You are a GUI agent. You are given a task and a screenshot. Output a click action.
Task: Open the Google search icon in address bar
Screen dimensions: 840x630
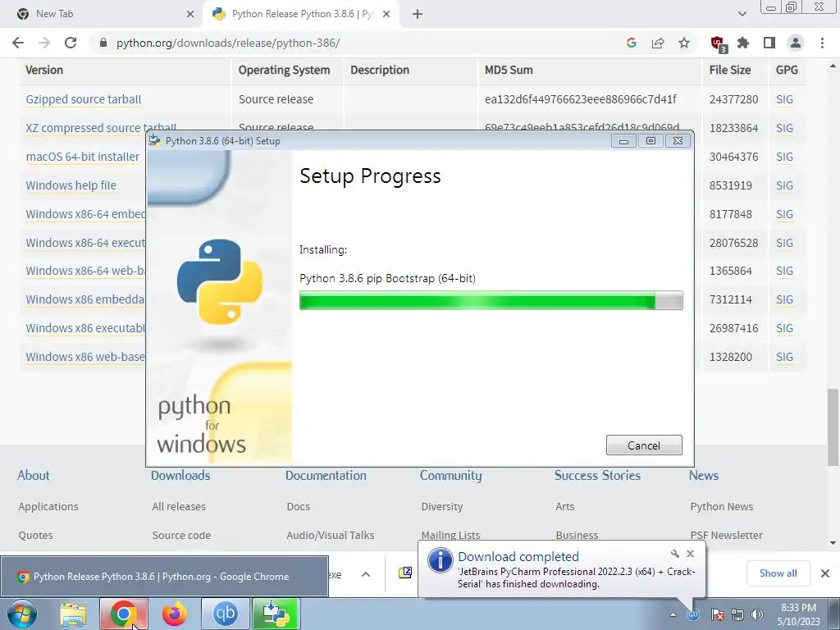pos(632,43)
